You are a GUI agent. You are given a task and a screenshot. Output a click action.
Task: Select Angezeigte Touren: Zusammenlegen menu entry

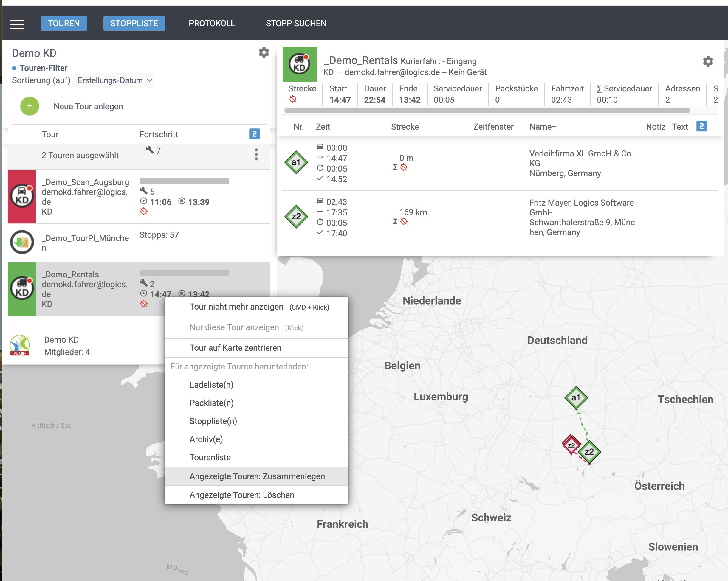pyautogui.click(x=257, y=476)
